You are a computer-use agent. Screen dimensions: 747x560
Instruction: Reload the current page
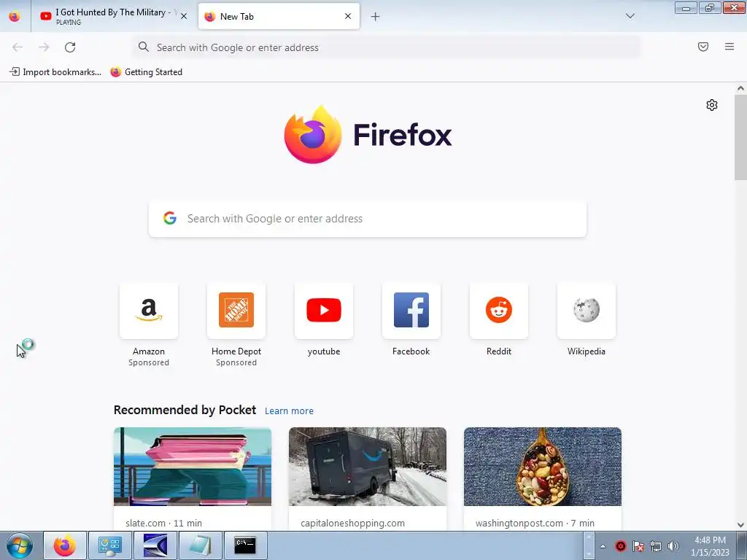coord(70,47)
